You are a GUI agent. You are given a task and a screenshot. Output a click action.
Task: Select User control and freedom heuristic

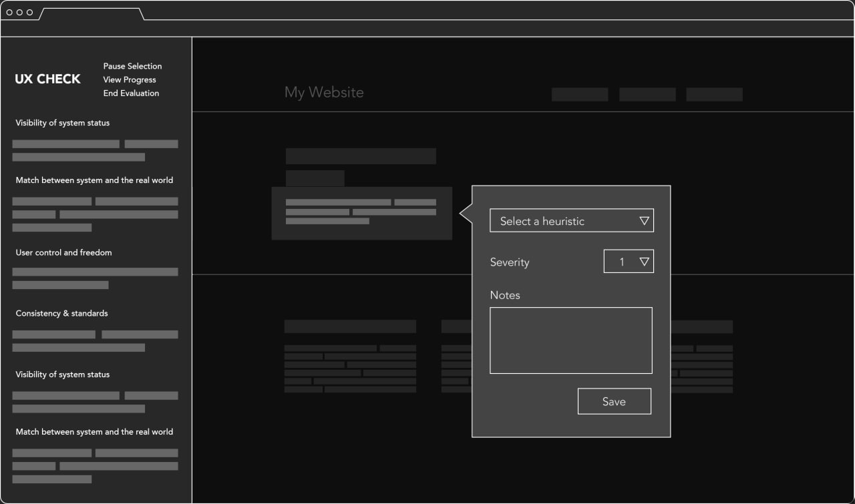[63, 252]
